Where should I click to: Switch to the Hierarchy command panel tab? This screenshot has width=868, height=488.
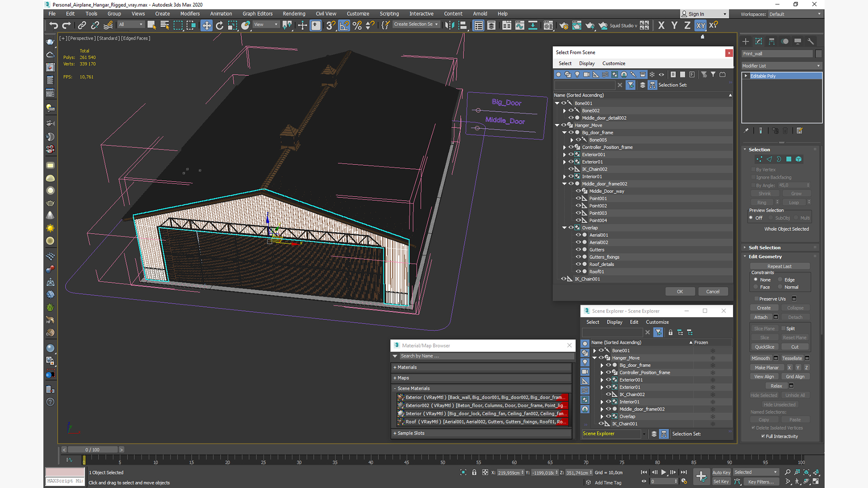pyautogui.click(x=772, y=41)
